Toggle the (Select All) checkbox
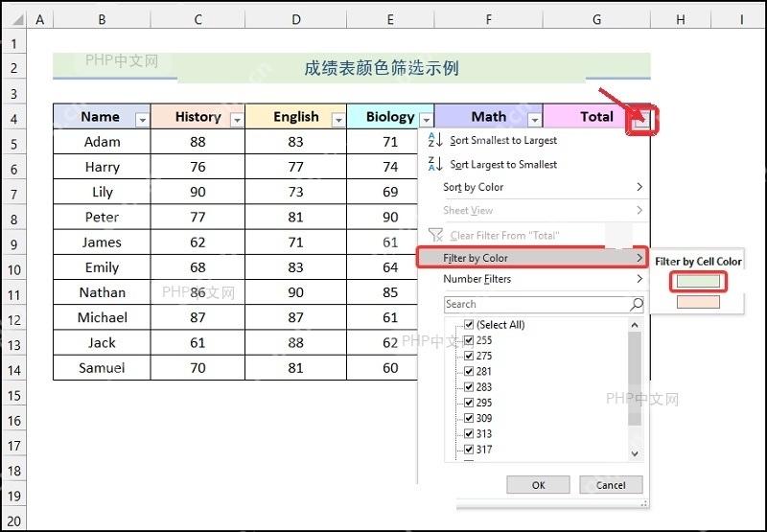767x532 pixels. click(469, 325)
